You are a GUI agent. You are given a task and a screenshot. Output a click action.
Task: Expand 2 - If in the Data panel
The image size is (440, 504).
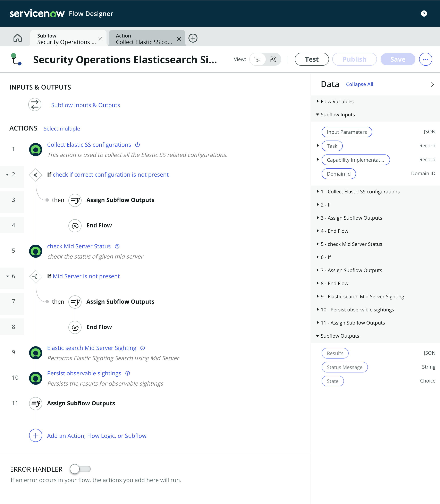[x=318, y=205]
